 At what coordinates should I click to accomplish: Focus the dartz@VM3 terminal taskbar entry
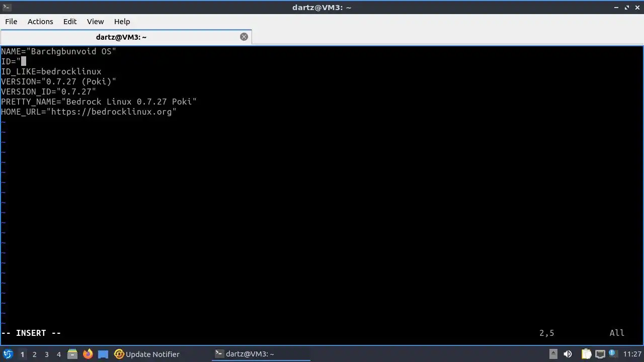point(261,354)
